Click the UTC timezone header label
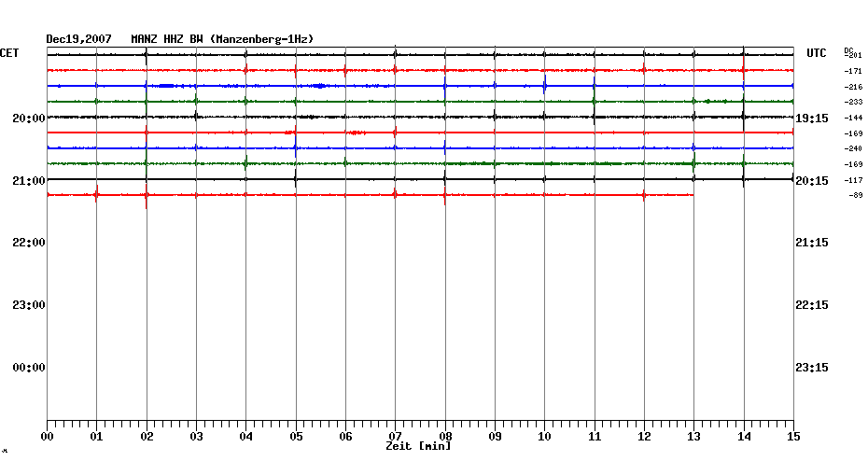 pos(817,53)
